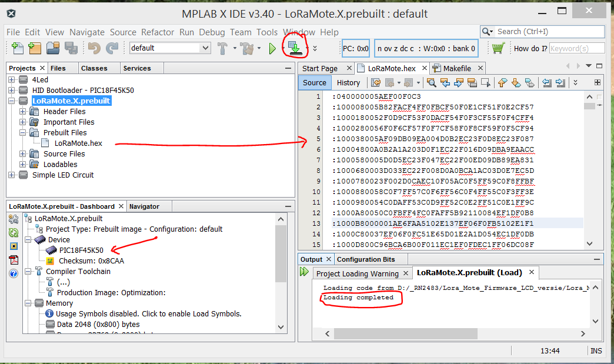Viewport: 614px width, 364px height.
Task: Open the dropdown arrow beside the Build hammer
Action: click(235, 49)
